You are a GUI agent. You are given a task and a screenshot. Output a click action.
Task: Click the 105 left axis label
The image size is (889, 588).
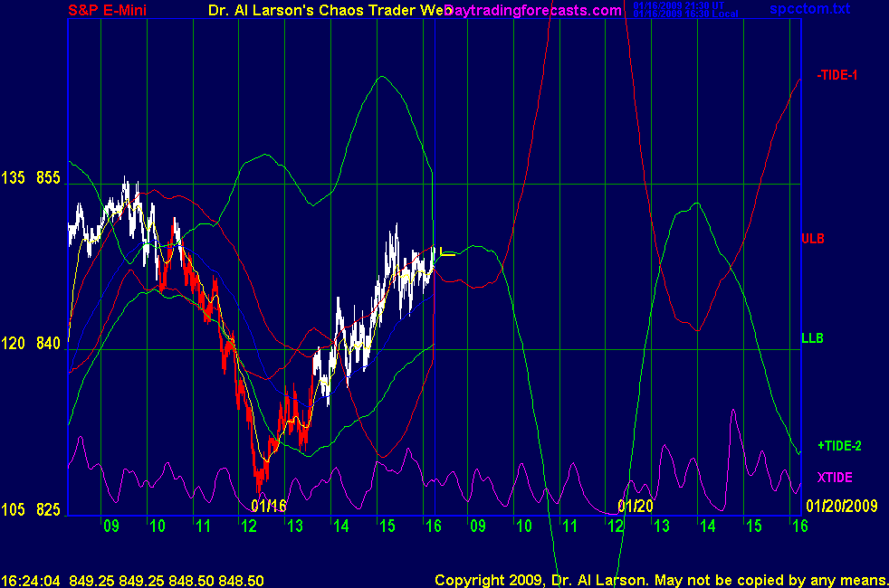(x=13, y=510)
